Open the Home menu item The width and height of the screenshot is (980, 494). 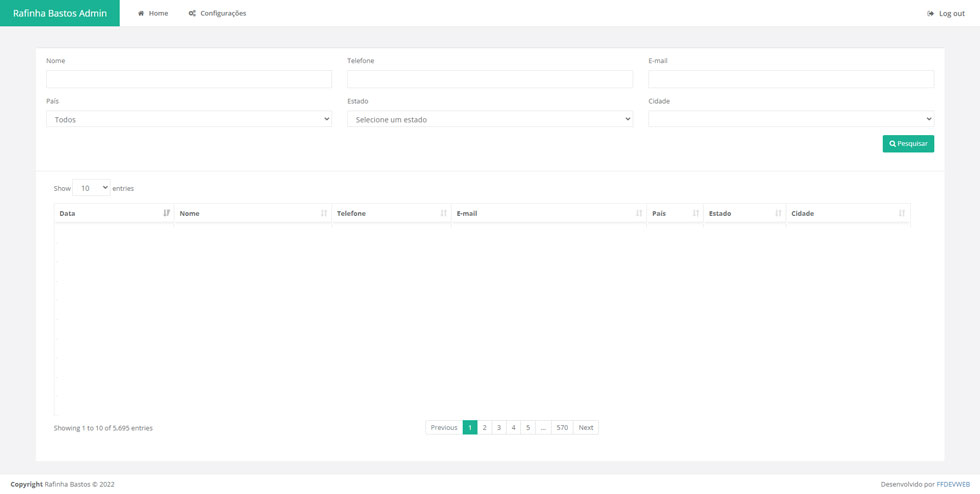(x=153, y=13)
